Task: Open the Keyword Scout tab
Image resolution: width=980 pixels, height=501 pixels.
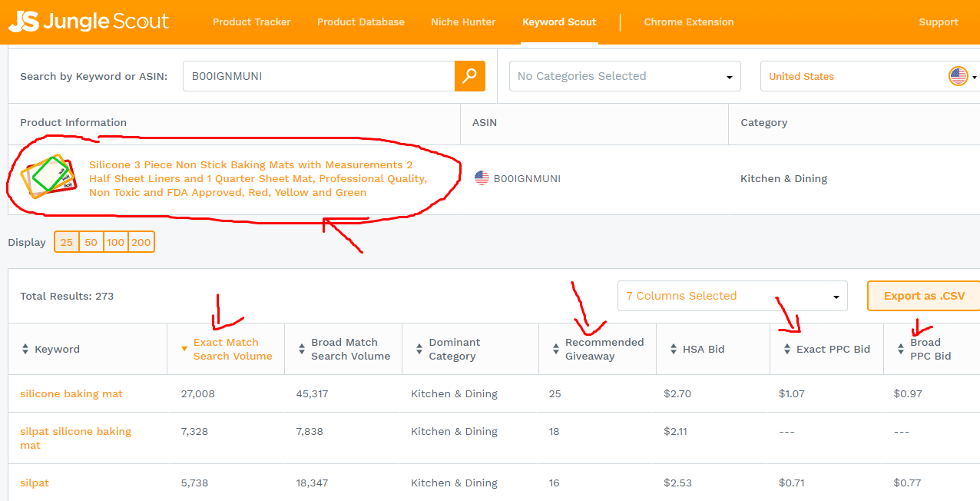Action: (559, 22)
